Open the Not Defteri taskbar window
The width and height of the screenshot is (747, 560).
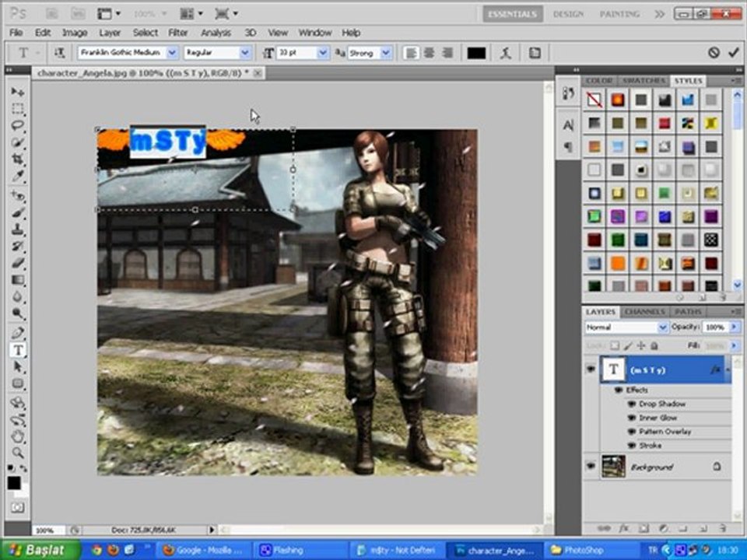pos(396,550)
